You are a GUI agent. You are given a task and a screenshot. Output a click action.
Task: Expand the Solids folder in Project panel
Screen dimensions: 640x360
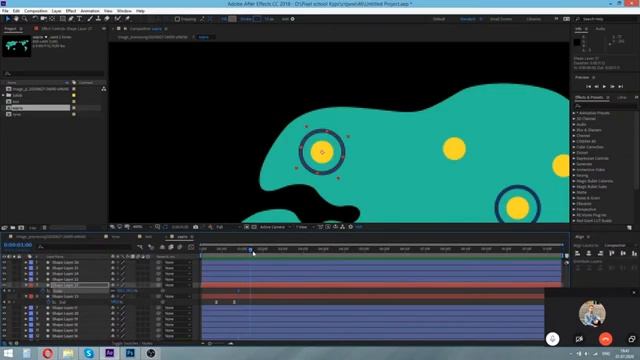[3, 95]
